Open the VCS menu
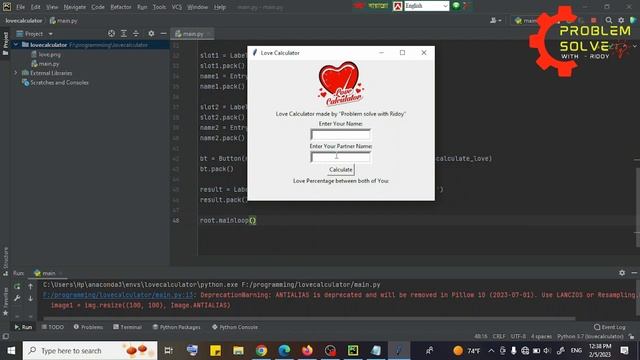Viewport: 640px width, 360px height. click(177, 7)
